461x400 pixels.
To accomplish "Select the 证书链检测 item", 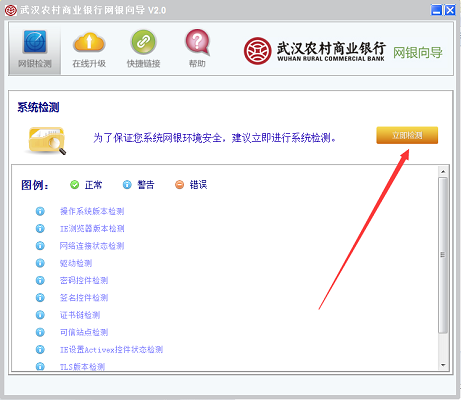I will [80, 315].
